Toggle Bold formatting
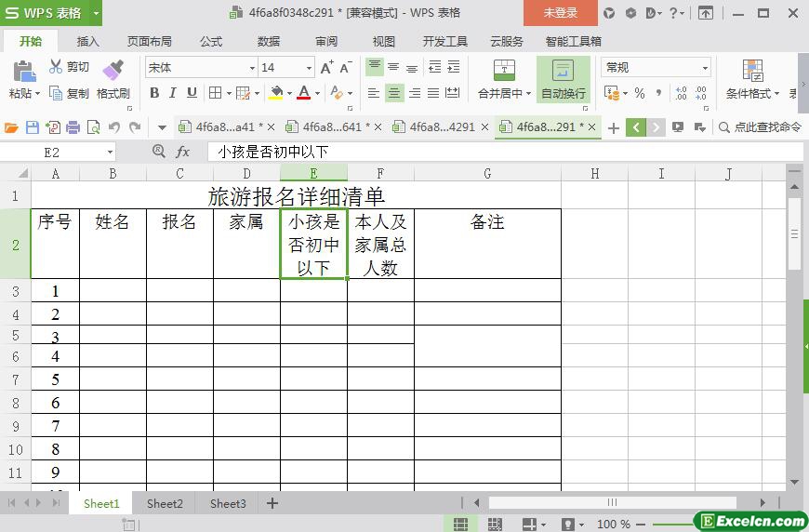 click(154, 93)
